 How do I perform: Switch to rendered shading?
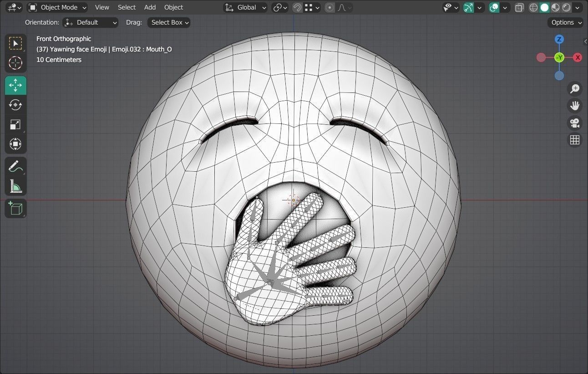point(567,7)
